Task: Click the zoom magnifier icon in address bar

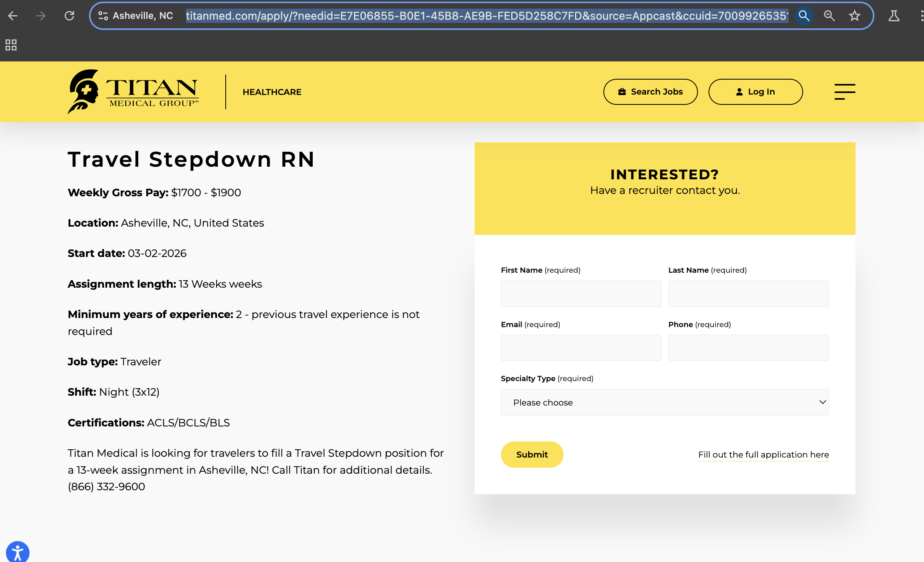Action: click(x=829, y=16)
